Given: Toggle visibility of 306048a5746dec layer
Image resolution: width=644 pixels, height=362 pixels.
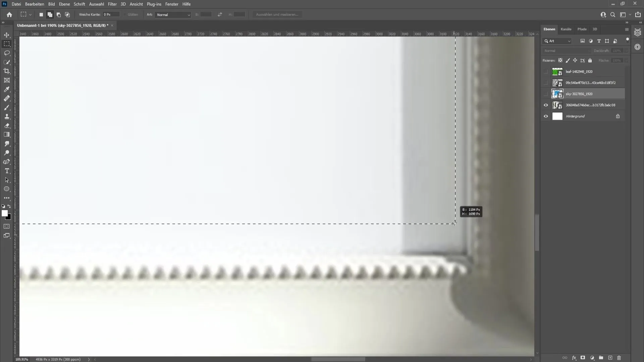Looking at the screenshot, I should pyautogui.click(x=546, y=105).
